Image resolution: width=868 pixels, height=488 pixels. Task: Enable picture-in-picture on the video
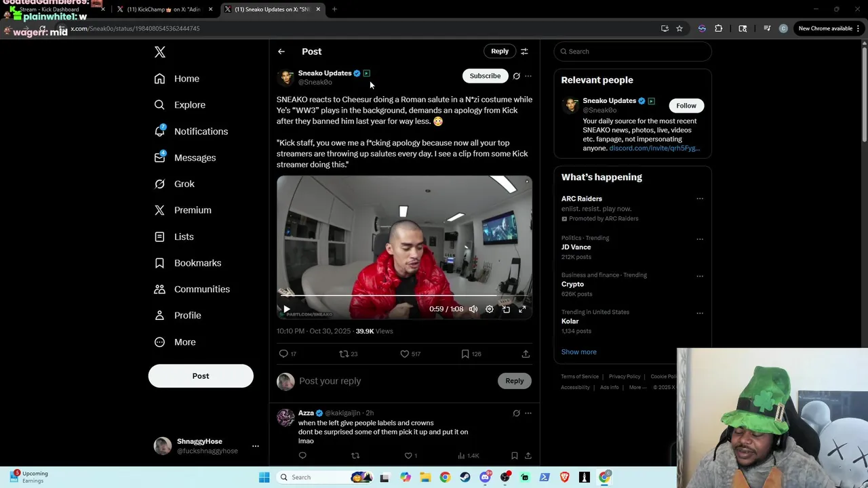(x=506, y=309)
